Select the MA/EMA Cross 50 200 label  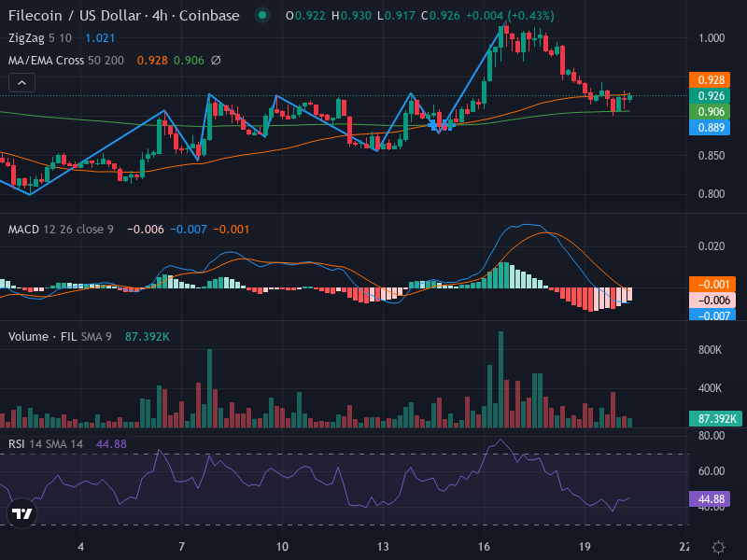[x=66, y=61]
